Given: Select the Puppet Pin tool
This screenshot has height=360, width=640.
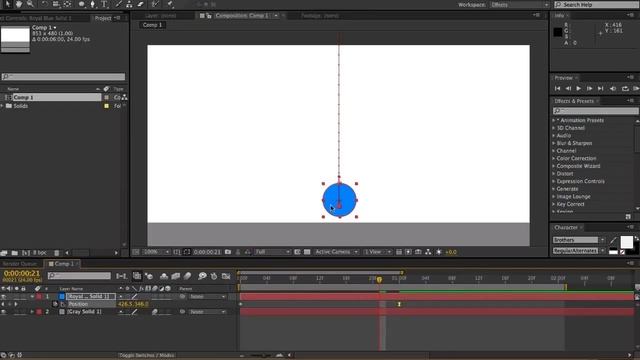Looking at the screenshot, I should pos(170,4).
